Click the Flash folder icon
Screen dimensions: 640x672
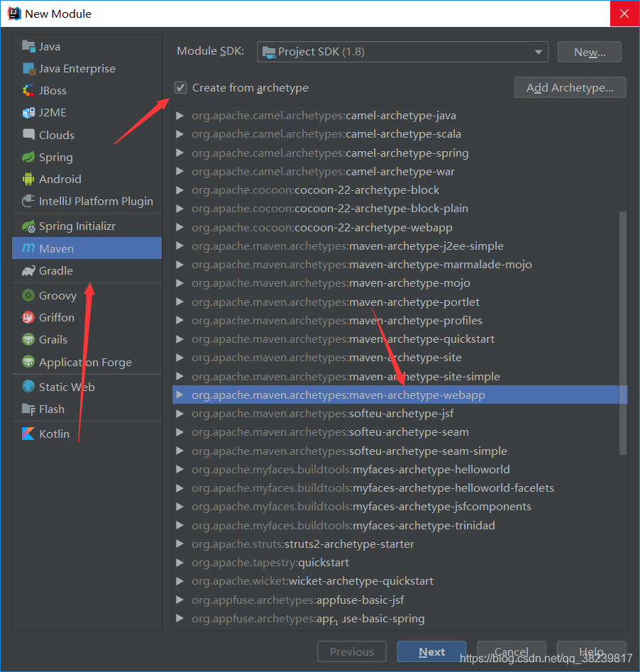point(28,409)
